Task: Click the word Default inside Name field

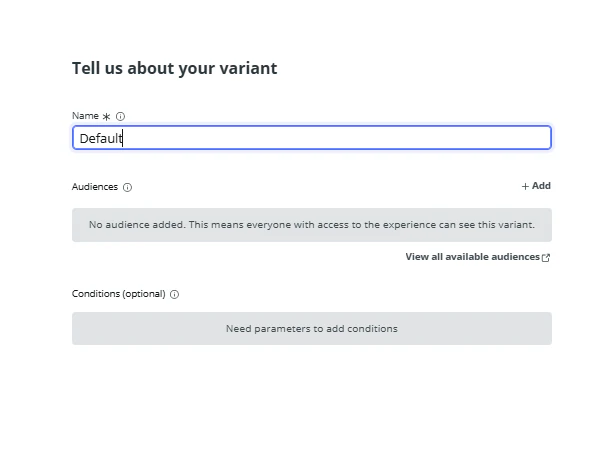Action: tap(101, 139)
